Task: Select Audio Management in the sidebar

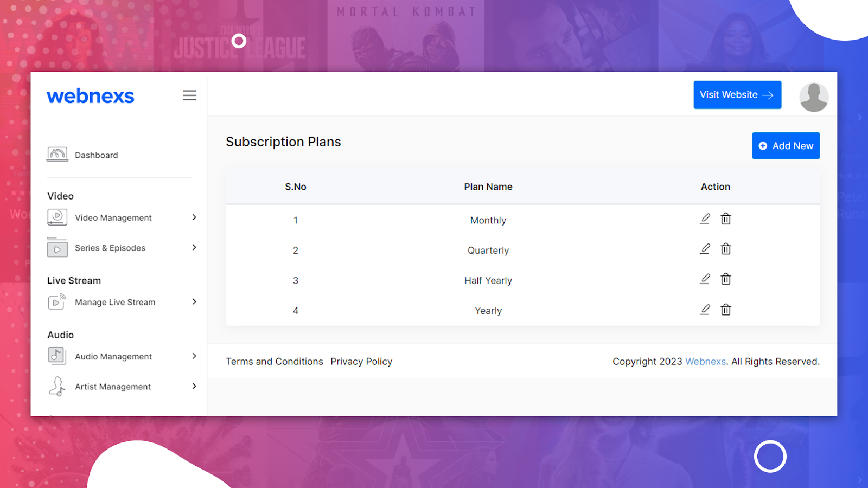Action: point(113,356)
